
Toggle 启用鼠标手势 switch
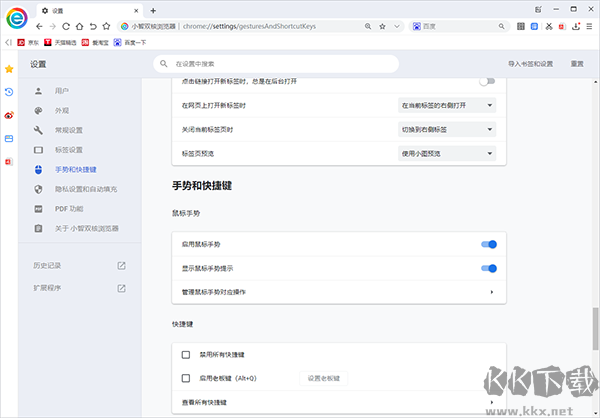(x=489, y=244)
